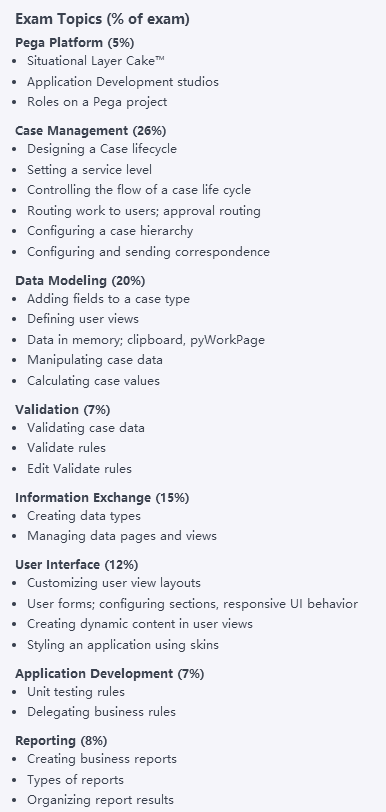Select Edit Validate rules item
Image resolution: width=386 pixels, height=812 pixels.
pos(79,469)
